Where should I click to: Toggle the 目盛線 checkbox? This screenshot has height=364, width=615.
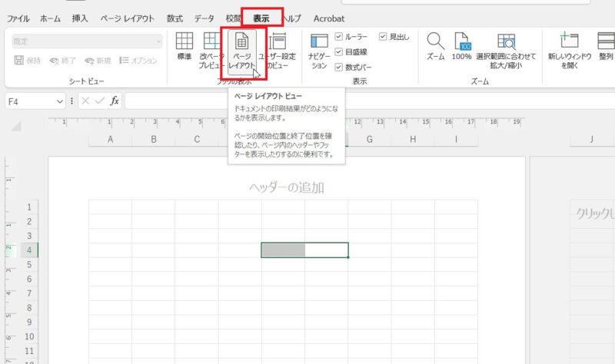[339, 51]
